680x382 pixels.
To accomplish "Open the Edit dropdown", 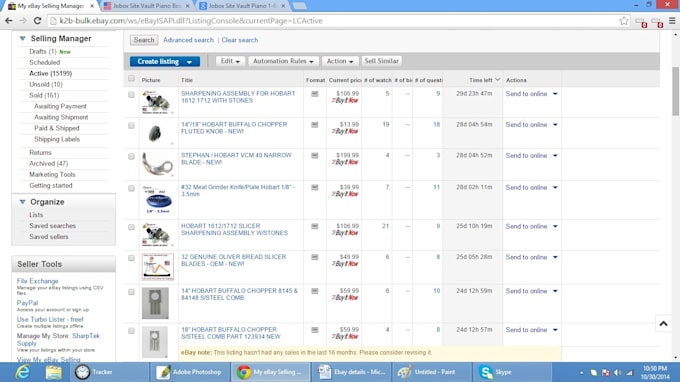I will (229, 61).
